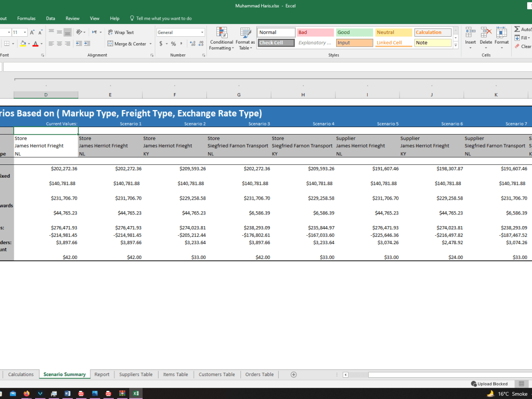Open the Help ribbon tab
532x399 pixels.
(x=115, y=18)
